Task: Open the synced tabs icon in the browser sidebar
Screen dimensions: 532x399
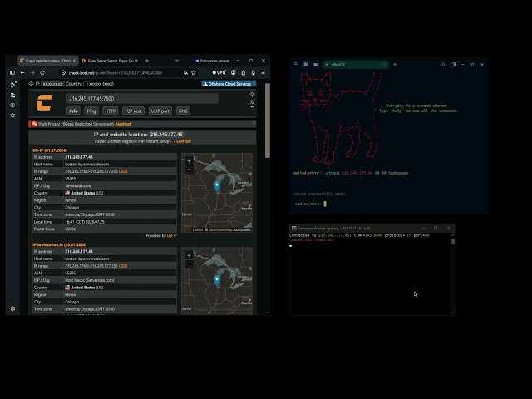Action: tap(13, 95)
